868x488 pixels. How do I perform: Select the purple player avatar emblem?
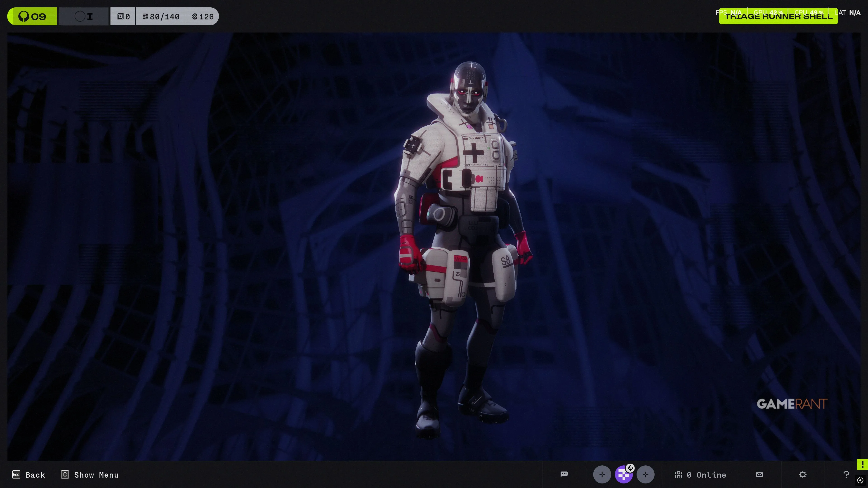point(623,475)
